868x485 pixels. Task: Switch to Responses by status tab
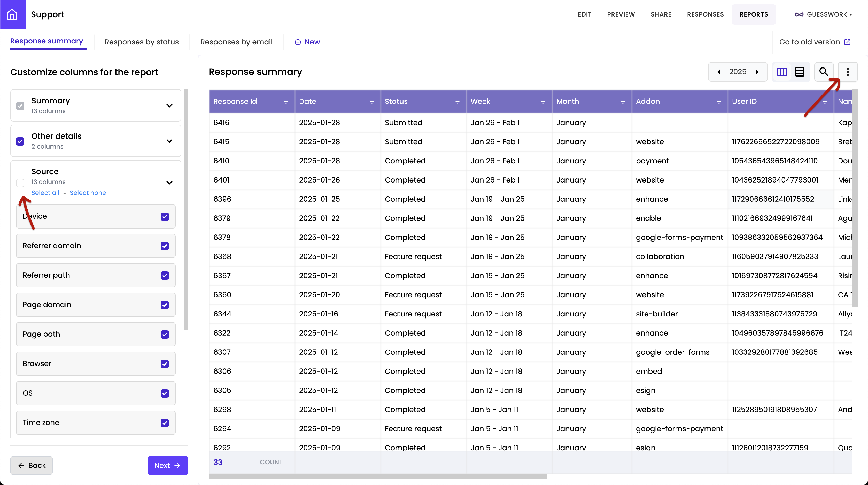click(142, 42)
